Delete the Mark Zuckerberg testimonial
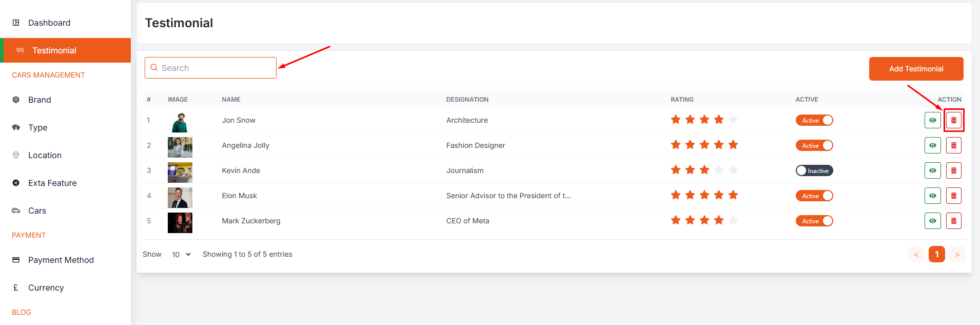The width and height of the screenshot is (980, 325). [x=953, y=221]
